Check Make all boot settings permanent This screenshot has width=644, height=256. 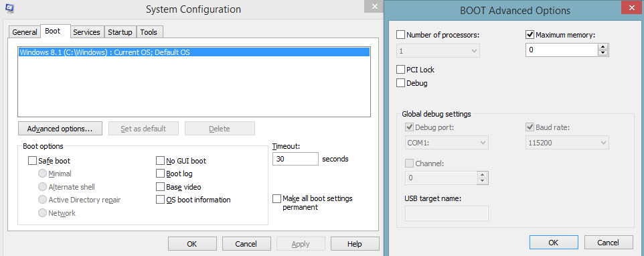coord(277,199)
